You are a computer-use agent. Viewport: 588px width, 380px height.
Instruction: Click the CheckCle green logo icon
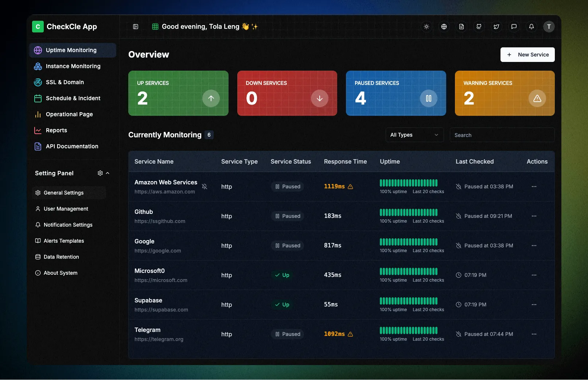(38, 27)
